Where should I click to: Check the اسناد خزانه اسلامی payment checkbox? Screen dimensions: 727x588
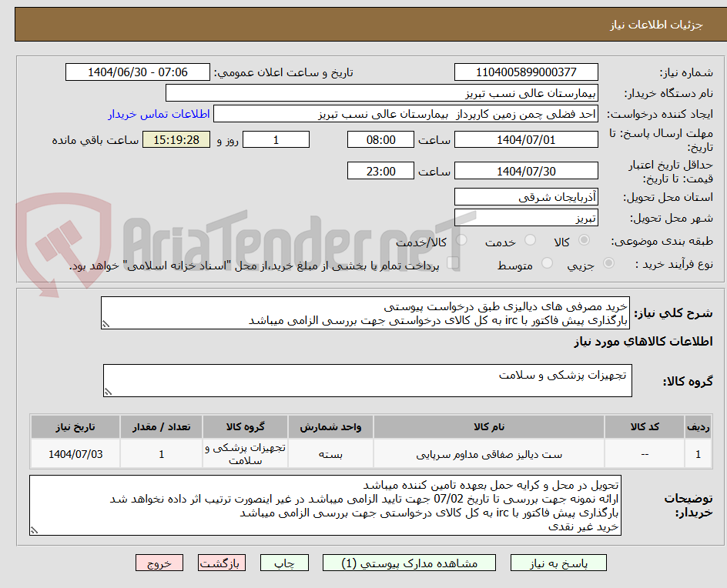(452, 262)
